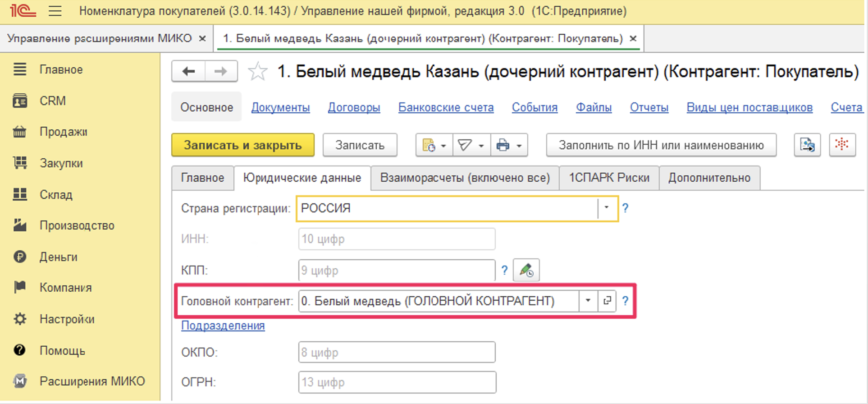Screen dimensions: 868x404
Task: Click the red dotted star icon button
Action: click(x=842, y=145)
